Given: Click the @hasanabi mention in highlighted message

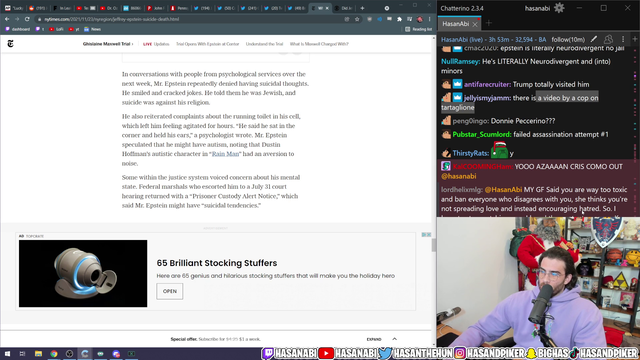Looking at the screenshot, I should 458,176.
